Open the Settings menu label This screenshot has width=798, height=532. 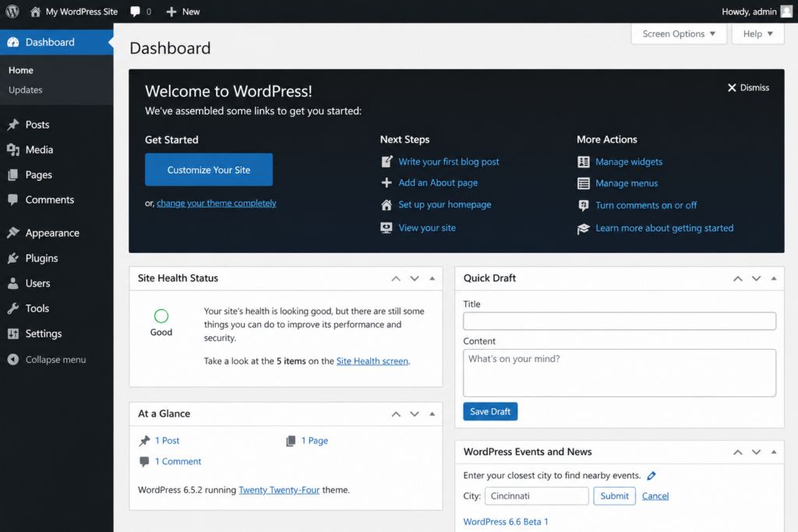(x=44, y=333)
